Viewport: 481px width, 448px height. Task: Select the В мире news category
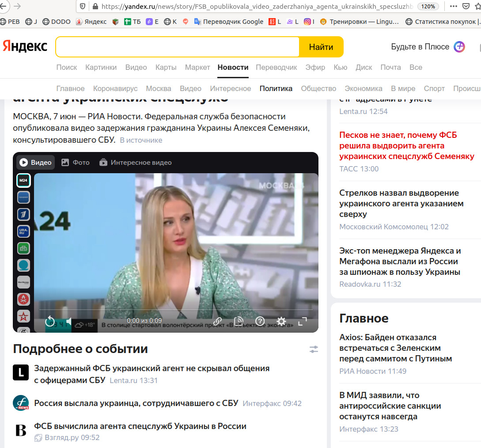tap(403, 88)
